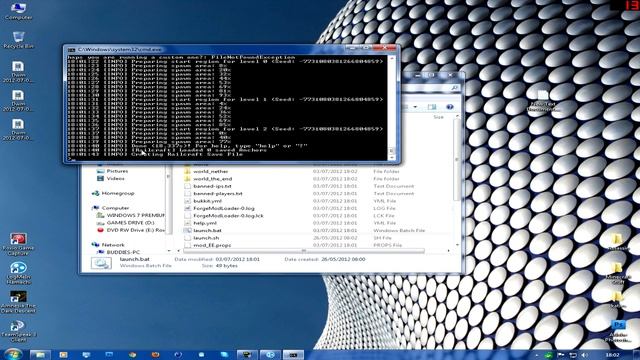Screen dimensions: 640x360
Task: Switch to the cmd.exe taskbar button
Action: tap(293, 355)
